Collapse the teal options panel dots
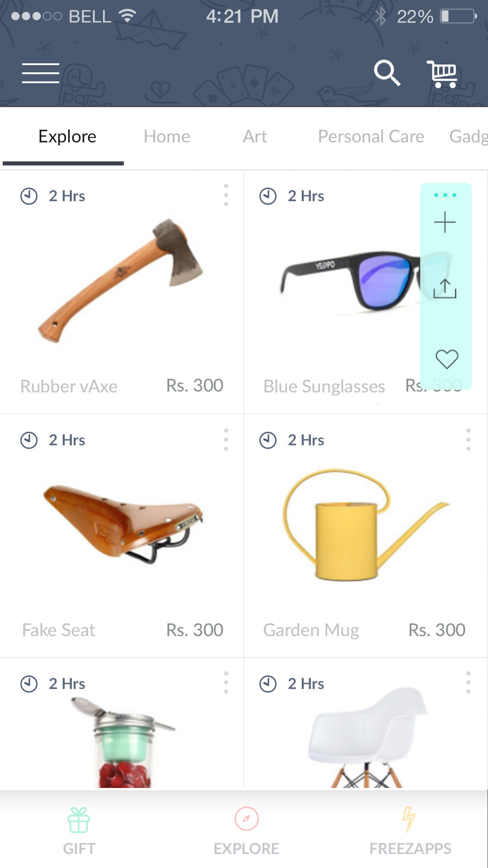The height and width of the screenshot is (868, 488). pyautogui.click(x=445, y=195)
